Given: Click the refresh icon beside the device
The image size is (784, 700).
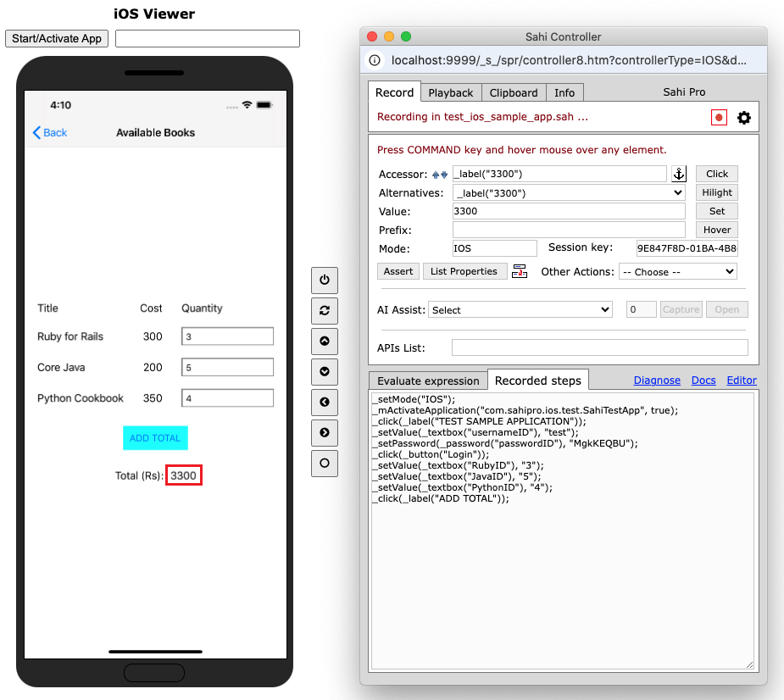Looking at the screenshot, I should 324,310.
